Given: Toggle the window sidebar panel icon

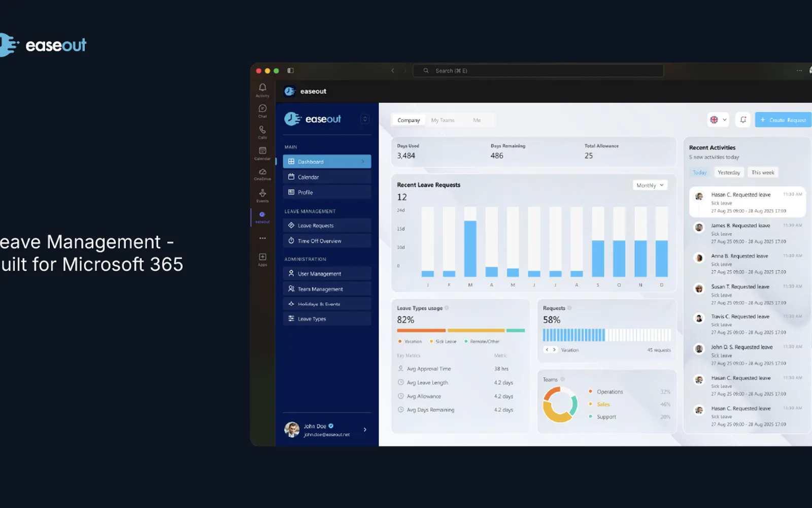Looking at the screenshot, I should (290, 71).
